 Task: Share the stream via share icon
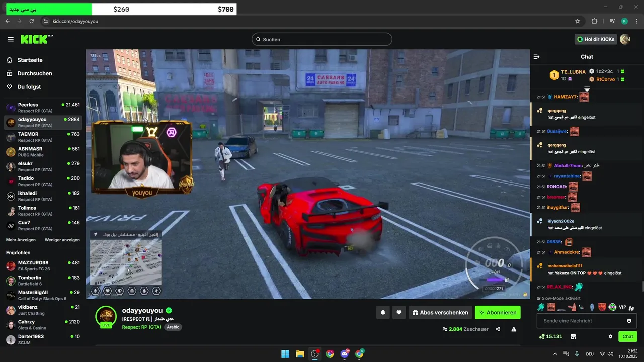[498, 329]
